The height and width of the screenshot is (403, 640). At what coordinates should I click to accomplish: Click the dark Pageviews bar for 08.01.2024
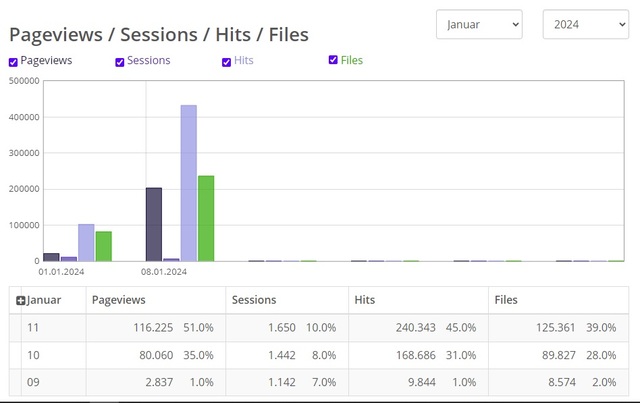(153, 224)
